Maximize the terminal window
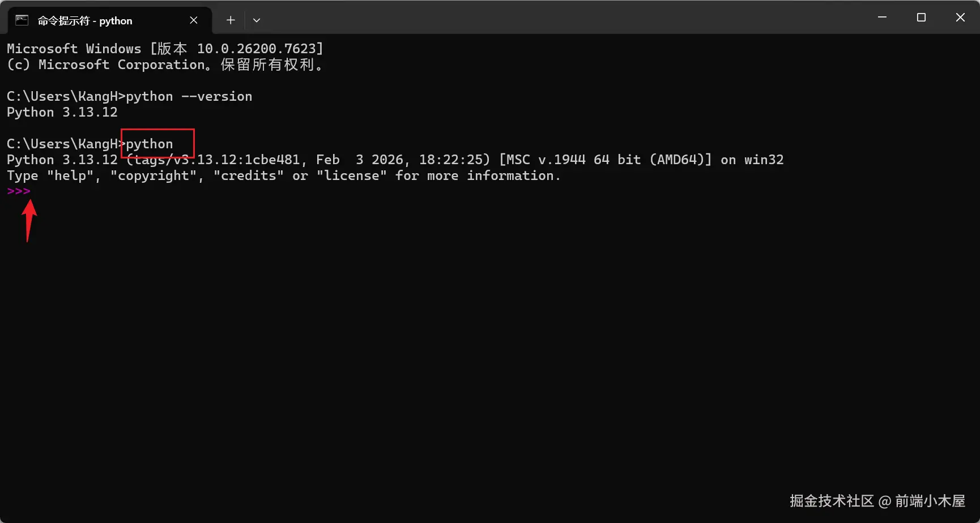The image size is (980, 523). coord(921,18)
